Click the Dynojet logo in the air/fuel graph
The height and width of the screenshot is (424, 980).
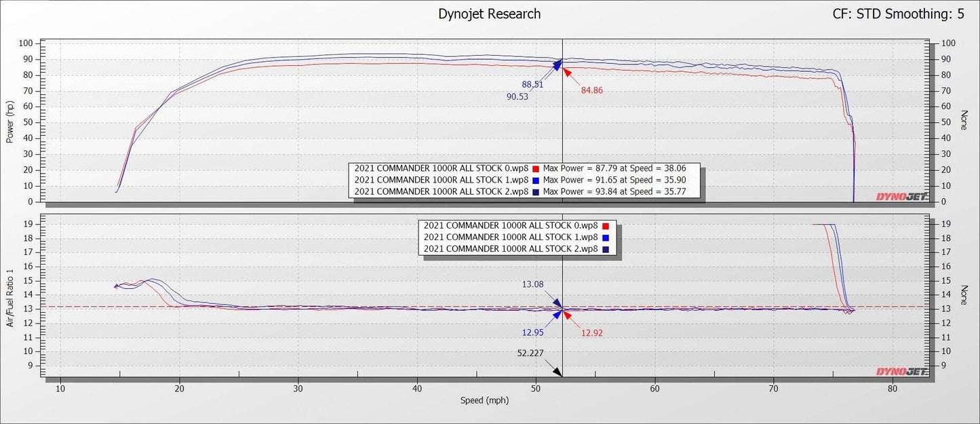tap(900, 371)
